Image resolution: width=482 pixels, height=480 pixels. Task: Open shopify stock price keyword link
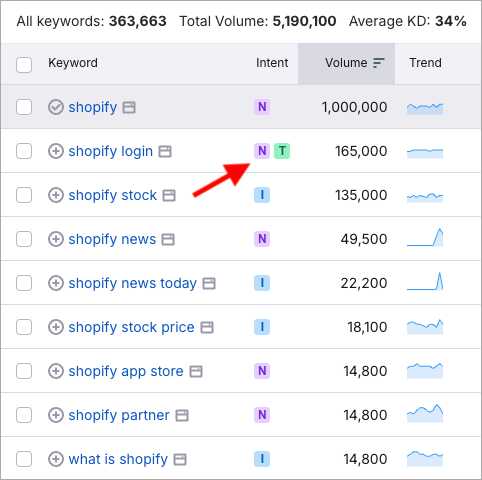(131, 328)
